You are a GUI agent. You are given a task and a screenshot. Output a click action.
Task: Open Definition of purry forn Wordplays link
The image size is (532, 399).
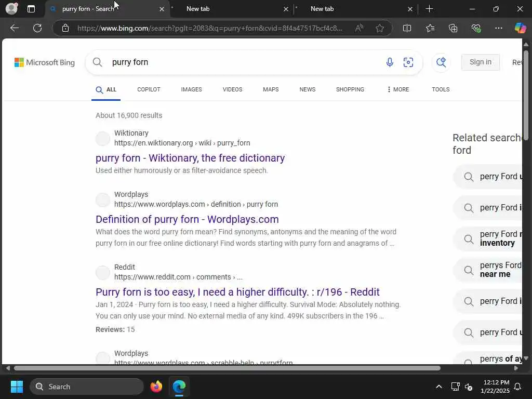[187, 220]
